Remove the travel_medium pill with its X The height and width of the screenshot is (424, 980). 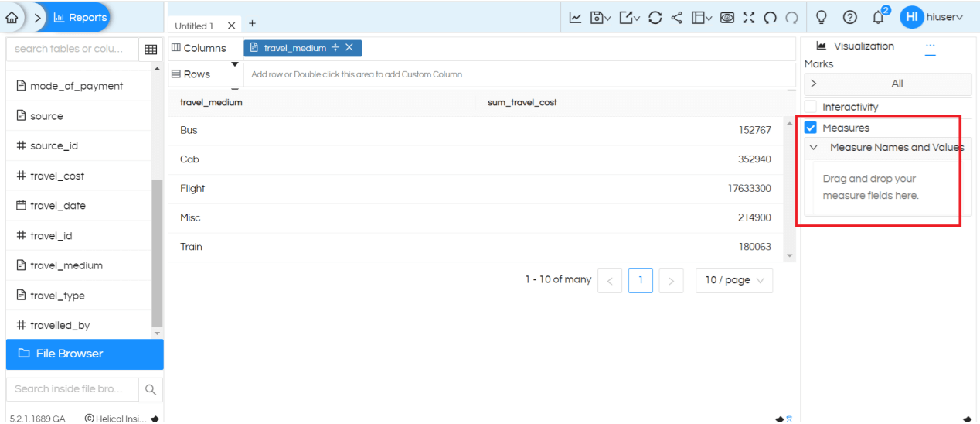pos(349,48)
